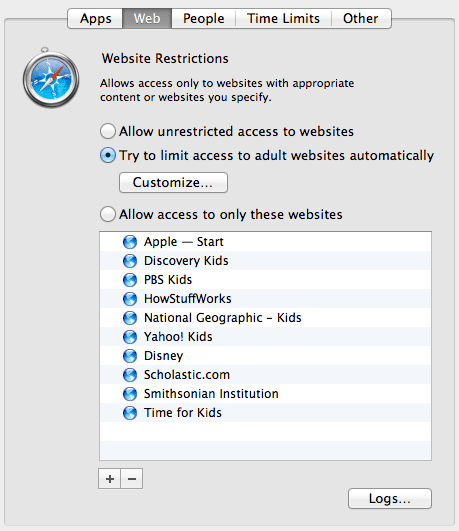Screen dimensions: 459x531
Task: Add a website with the plus button
Action: pyautogui.click(x=109, y=479)
